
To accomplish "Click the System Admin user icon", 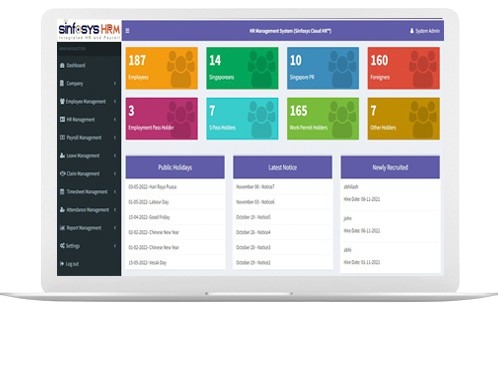I will pyautogui.click(x=412, y=31).
